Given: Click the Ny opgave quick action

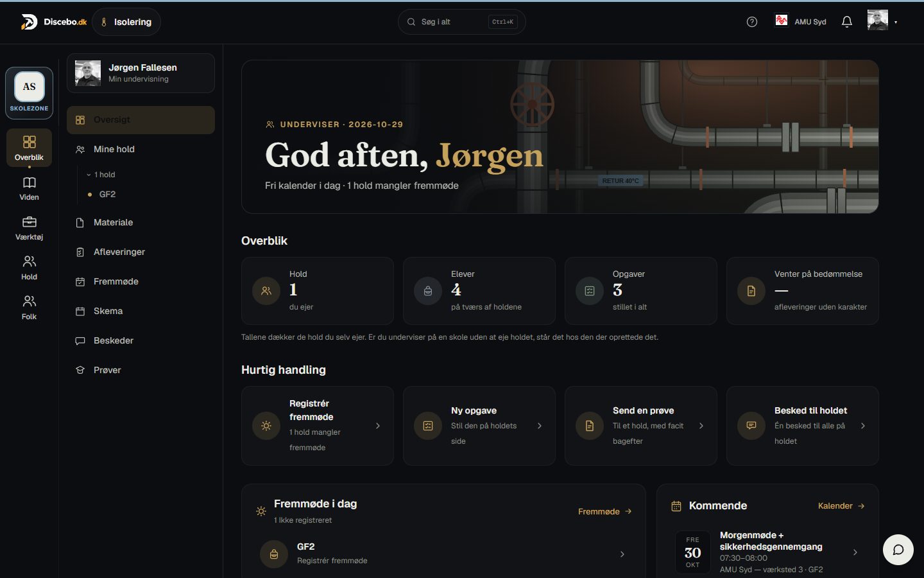Looking at the screenshot, I should 479,426.
